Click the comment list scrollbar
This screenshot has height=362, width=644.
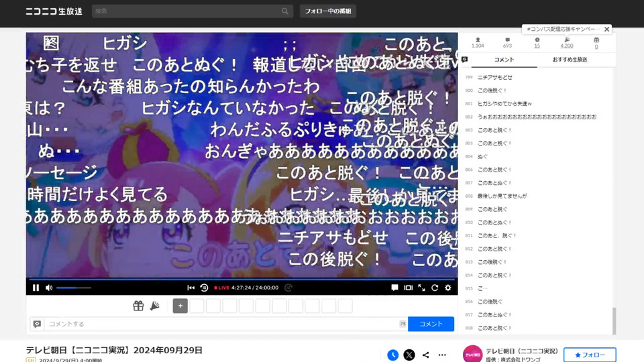click(614, 320)
